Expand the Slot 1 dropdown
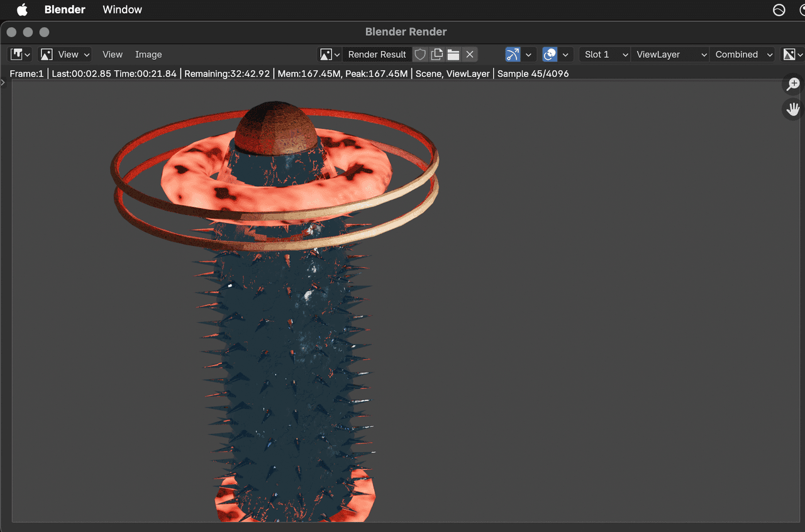 (604, 55)
